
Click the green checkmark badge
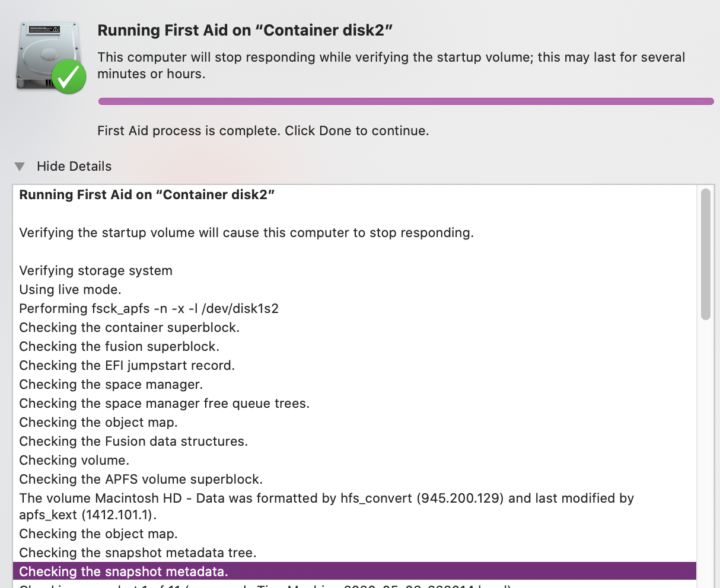69,76
